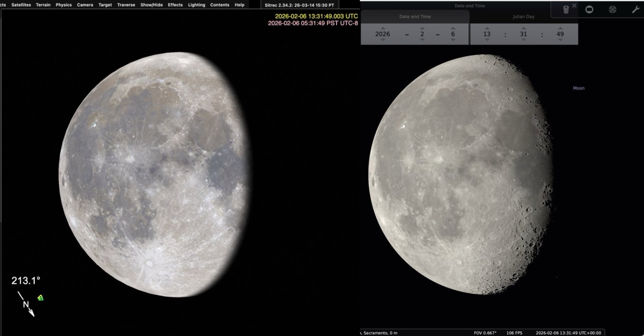This screenshot has height=336, width=644.
Task: Decrease the minutes value below 31
Action: [x=523, y=40]
